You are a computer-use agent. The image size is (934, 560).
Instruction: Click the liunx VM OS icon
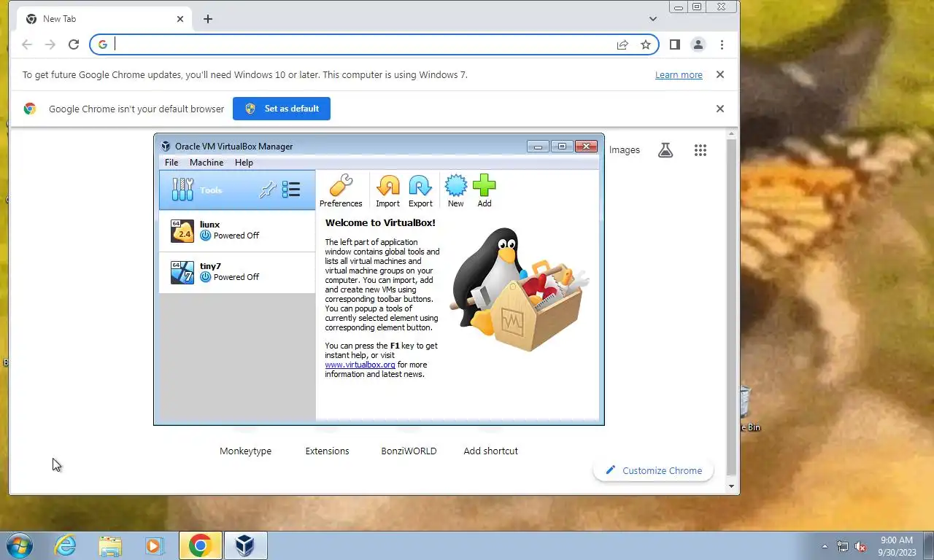pyautogui.click(x=182, y=231)
